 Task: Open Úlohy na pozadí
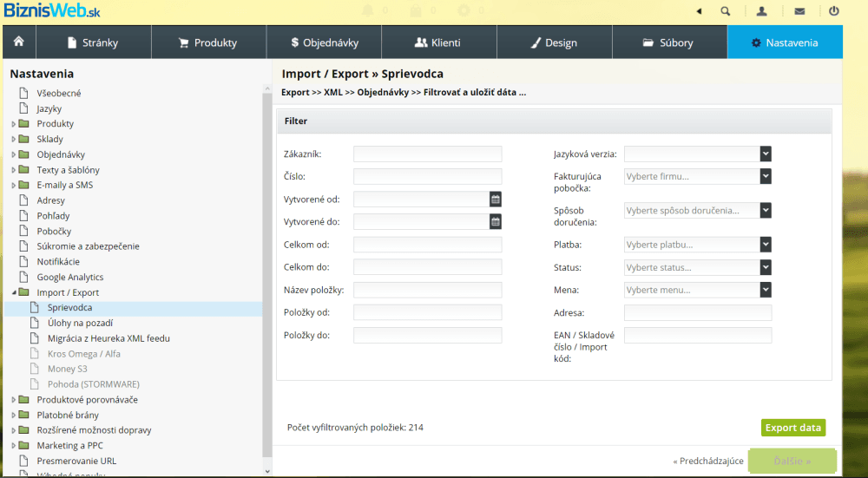point(80,323)
